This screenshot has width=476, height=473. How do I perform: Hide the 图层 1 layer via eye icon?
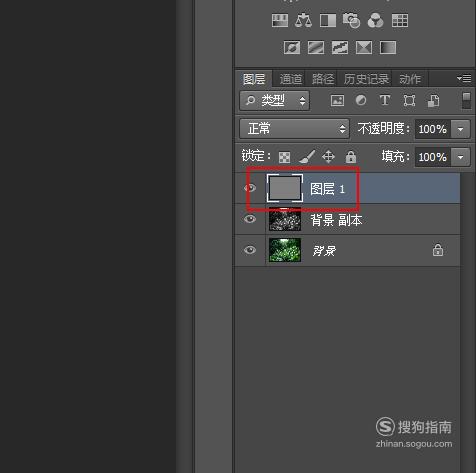[x=250, y=188]
